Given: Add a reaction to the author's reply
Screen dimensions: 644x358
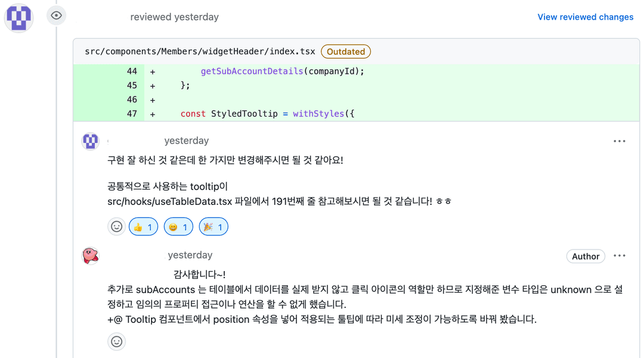Looking at the screenshot, I should click(117, 341).
